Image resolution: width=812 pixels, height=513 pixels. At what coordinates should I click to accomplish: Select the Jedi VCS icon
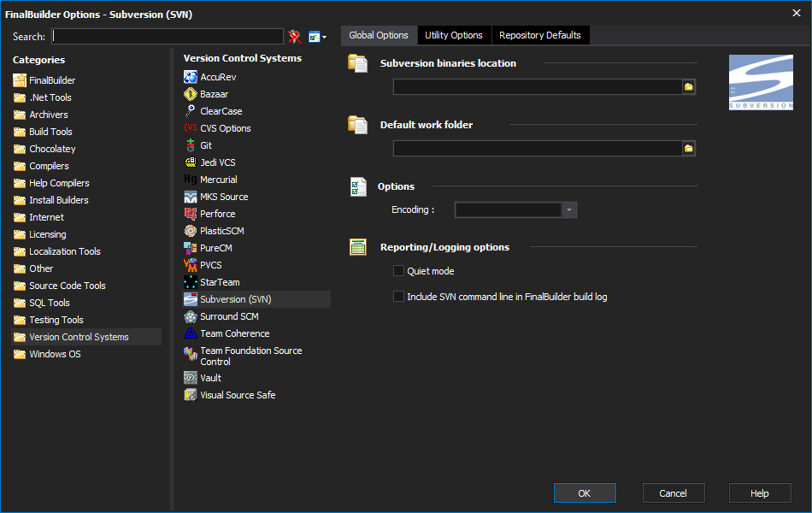[x=191, y=162]
